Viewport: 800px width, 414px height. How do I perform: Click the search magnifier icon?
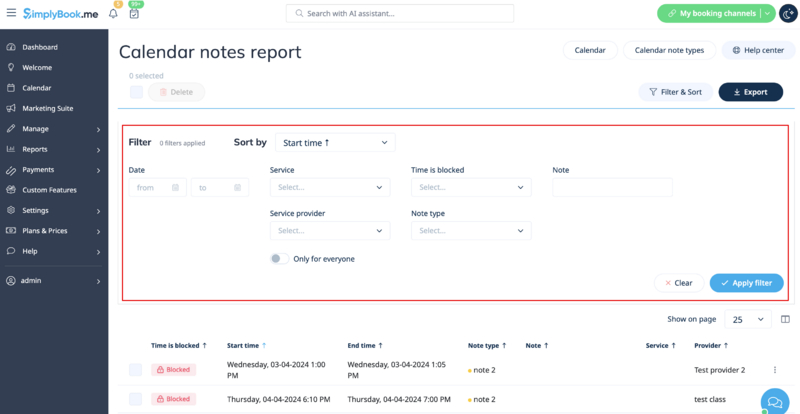click(x=299, y=14)
